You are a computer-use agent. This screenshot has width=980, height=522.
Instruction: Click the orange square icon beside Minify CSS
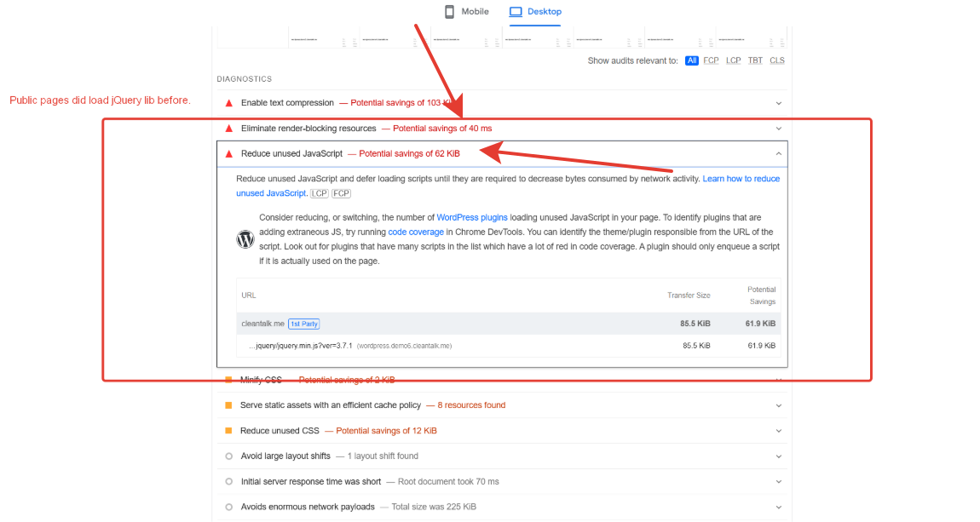click(x=228, y=380)
